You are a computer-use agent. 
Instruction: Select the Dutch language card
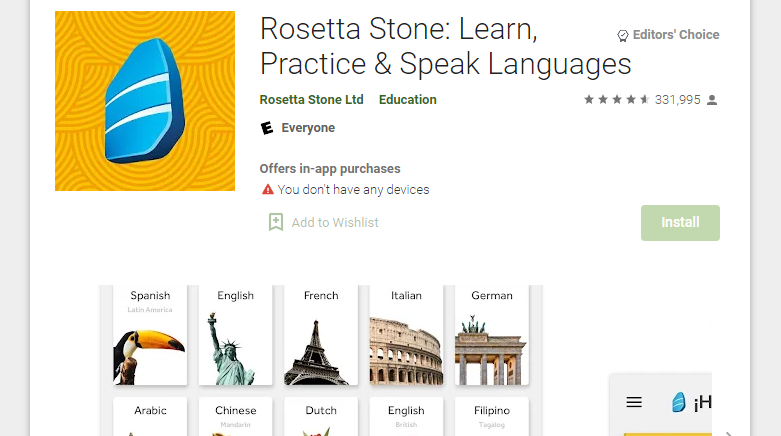(321, 417)
